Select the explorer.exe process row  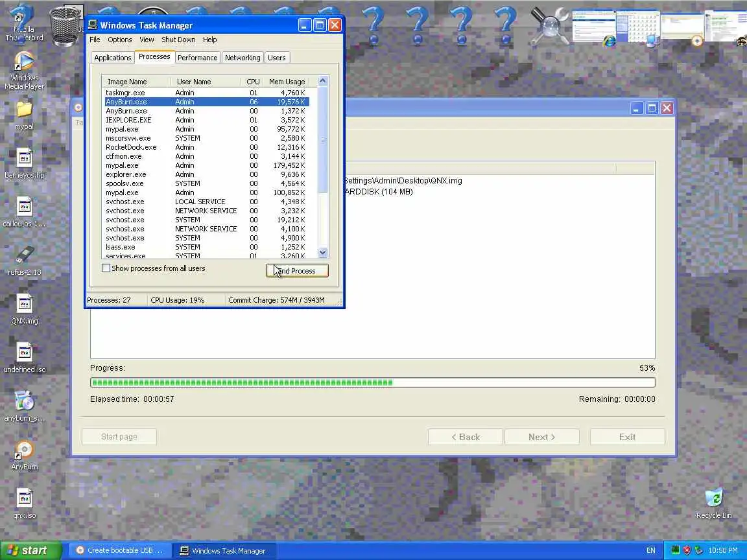click(x=207, y=174)
